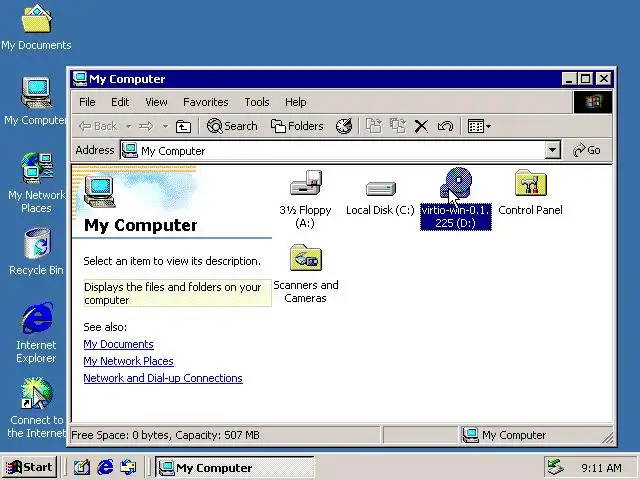The height and width of the screenshot is (480, 640).
Task: Open the Help menu
Action: (x=296, y=102)
